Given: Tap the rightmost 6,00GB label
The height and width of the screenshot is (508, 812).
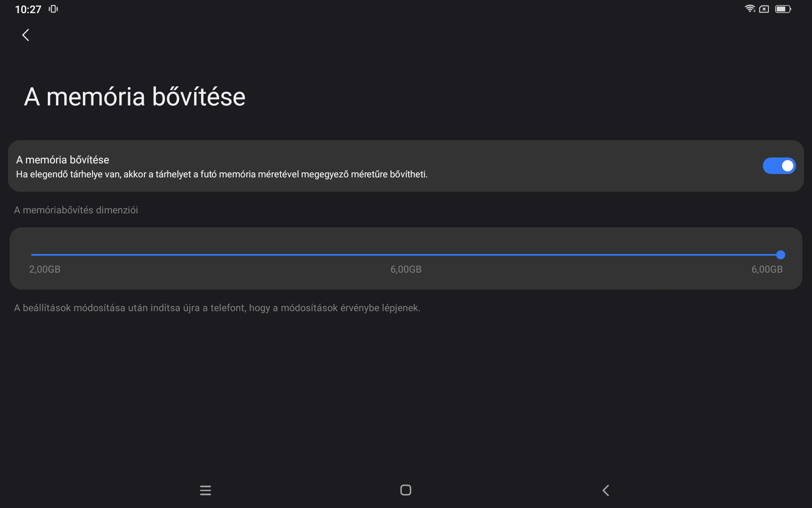Looking at the screenshot, I should coord(767,269).
